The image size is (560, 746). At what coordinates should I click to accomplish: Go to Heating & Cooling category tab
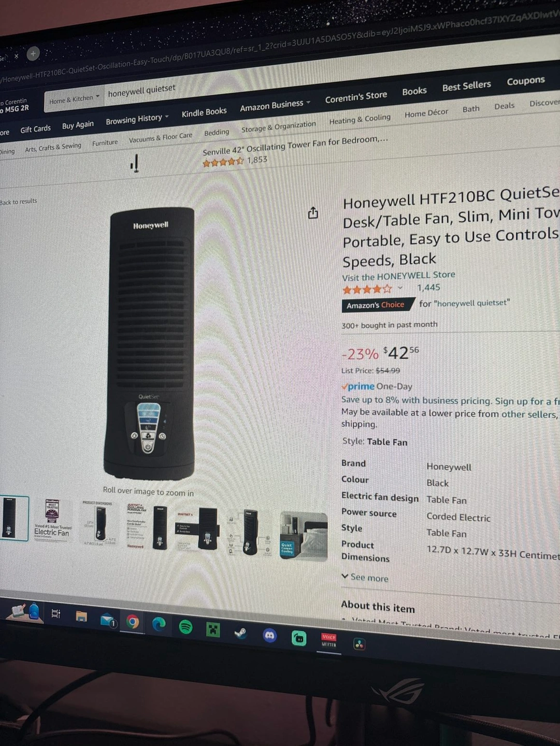point(360,120)
